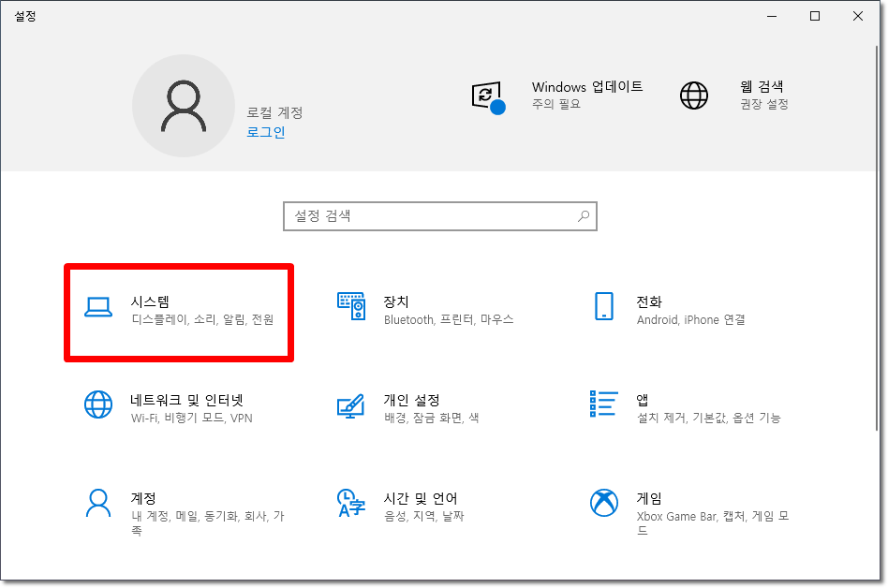Screen dimensions: 888x588
Task: Open the 네트워크 및 인터넷 title
Action: 187,400
